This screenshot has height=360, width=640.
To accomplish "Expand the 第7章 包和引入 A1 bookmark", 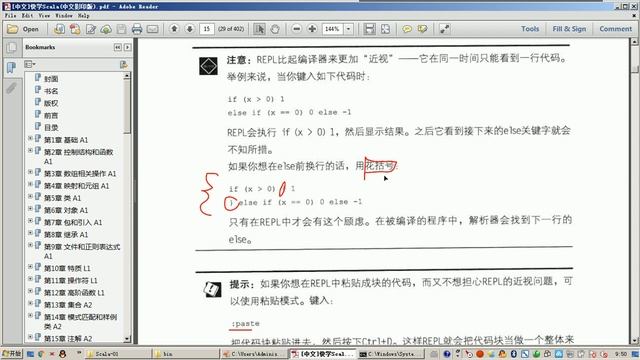I will [30, 221].
